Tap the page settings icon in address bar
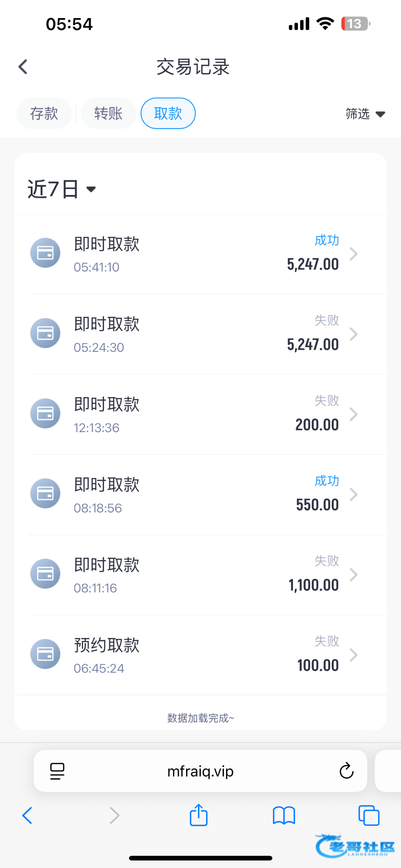401x868 pixels. [57, 771]
